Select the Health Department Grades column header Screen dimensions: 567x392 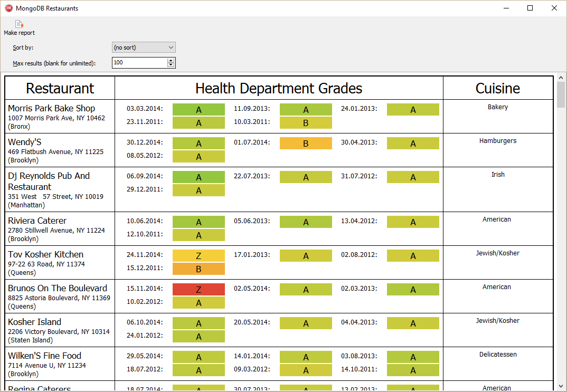pos(279,88)
